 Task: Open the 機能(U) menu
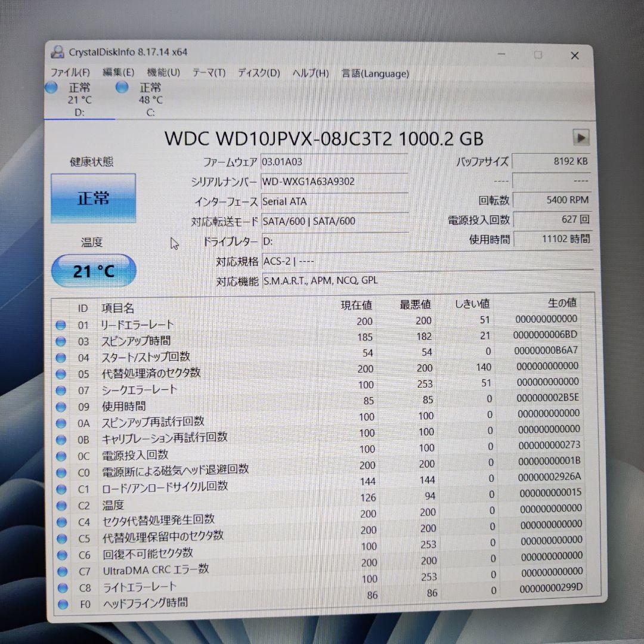[163, 73]
